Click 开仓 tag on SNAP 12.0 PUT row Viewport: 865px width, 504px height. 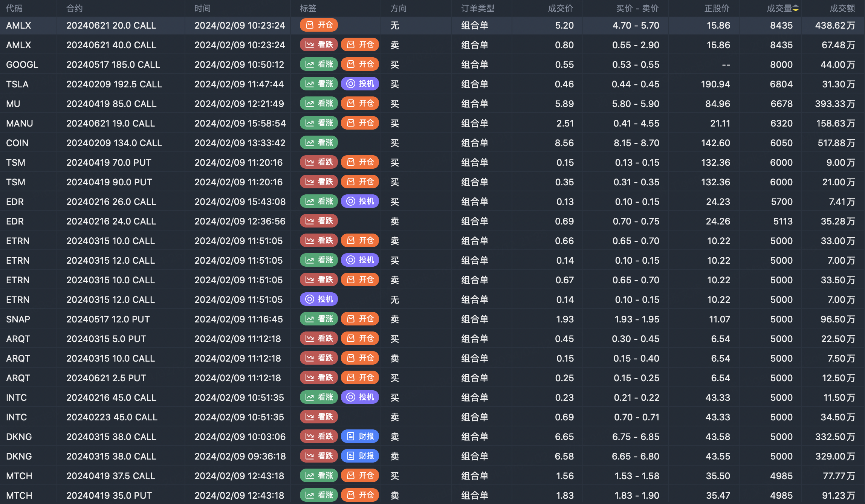(x=360, y=319)
